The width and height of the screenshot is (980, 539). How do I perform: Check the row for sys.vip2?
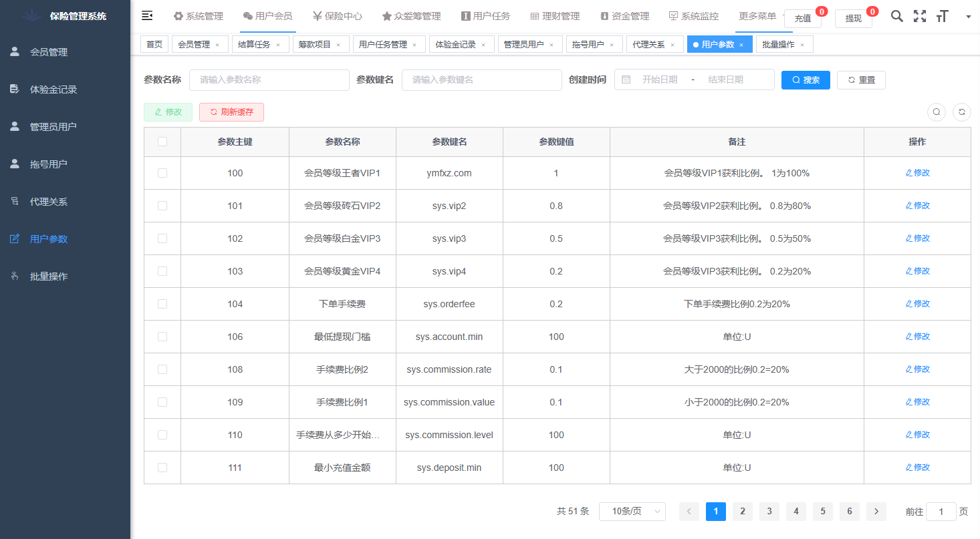(162, 206)
